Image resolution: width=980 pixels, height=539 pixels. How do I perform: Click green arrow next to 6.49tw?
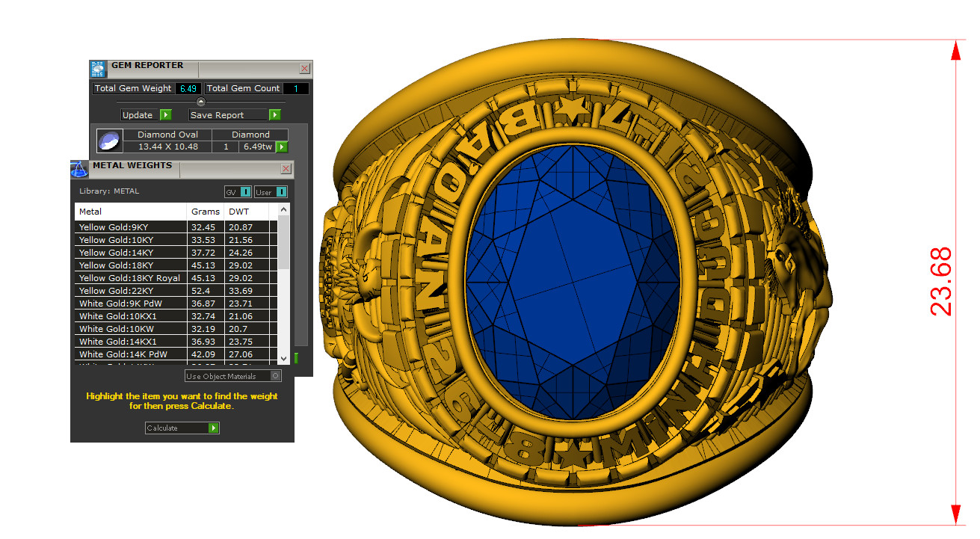click(282, 147)
